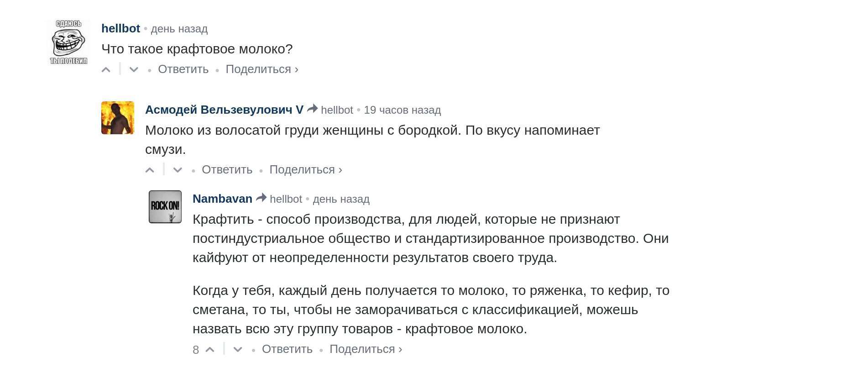
Task: Click Ответить under Асмодей's reply
Action: tap(227, 170)
